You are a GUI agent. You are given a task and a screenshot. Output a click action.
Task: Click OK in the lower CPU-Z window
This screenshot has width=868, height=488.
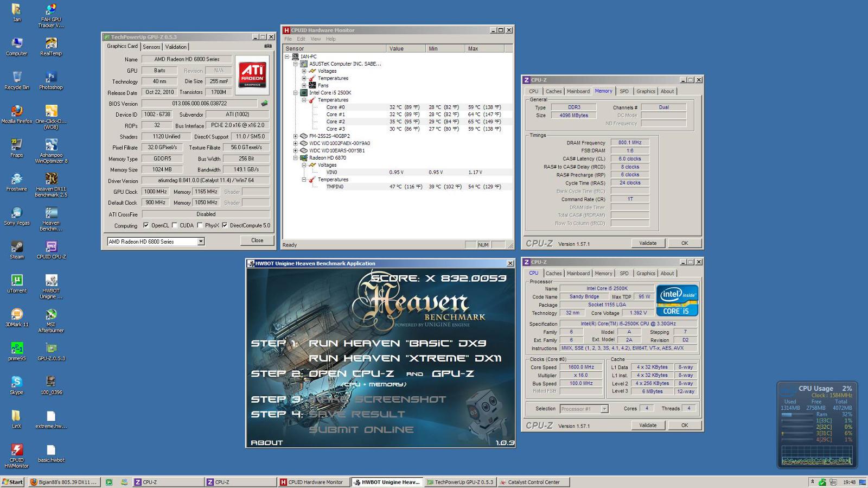[685, 426]
